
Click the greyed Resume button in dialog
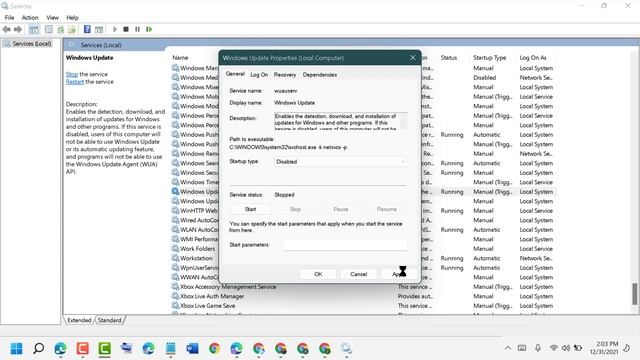(x=387, y=209)
